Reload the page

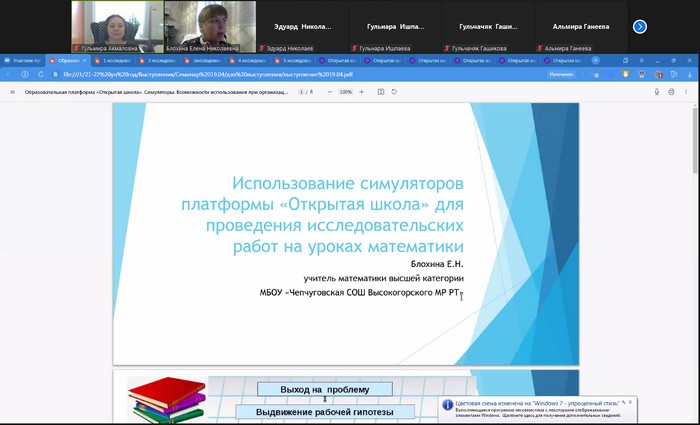pyautogui.click(x=41, y=74)
